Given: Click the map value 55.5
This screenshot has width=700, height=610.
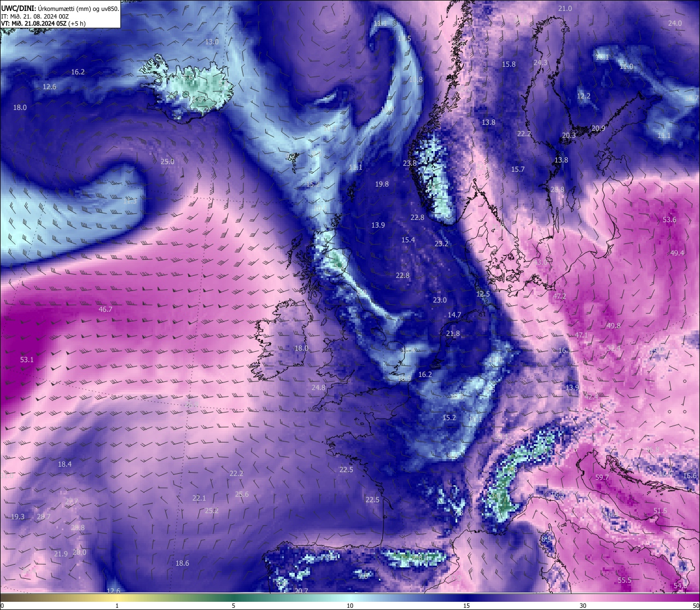Looking at the screenshot, I should tap(625, 580).
